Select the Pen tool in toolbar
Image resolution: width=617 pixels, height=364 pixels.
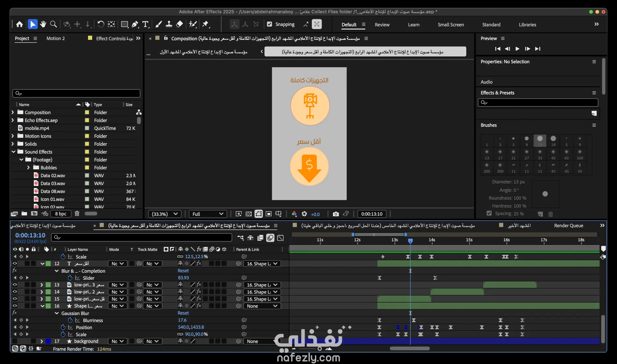(135, 24)
